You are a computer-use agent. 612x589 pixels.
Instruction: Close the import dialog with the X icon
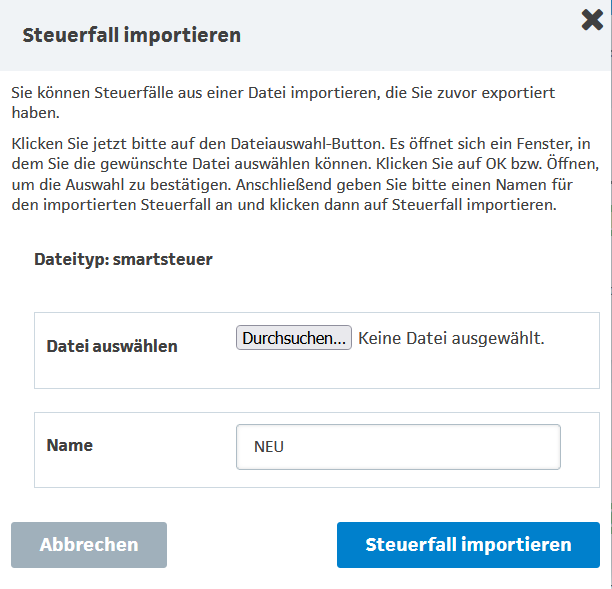click(591, 20)
